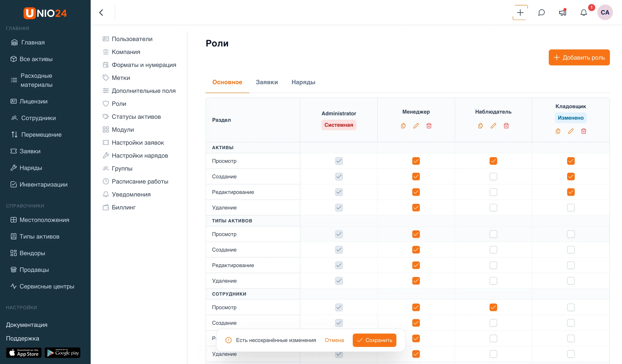Click the Добавить роль button
Screen dimensions: 622x364
coord(579,57)
